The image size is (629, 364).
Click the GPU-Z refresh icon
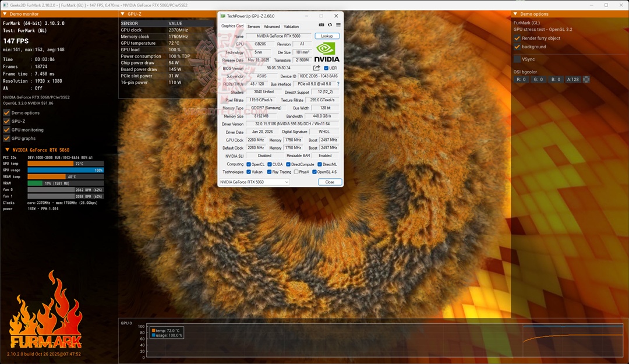(330, 25)
